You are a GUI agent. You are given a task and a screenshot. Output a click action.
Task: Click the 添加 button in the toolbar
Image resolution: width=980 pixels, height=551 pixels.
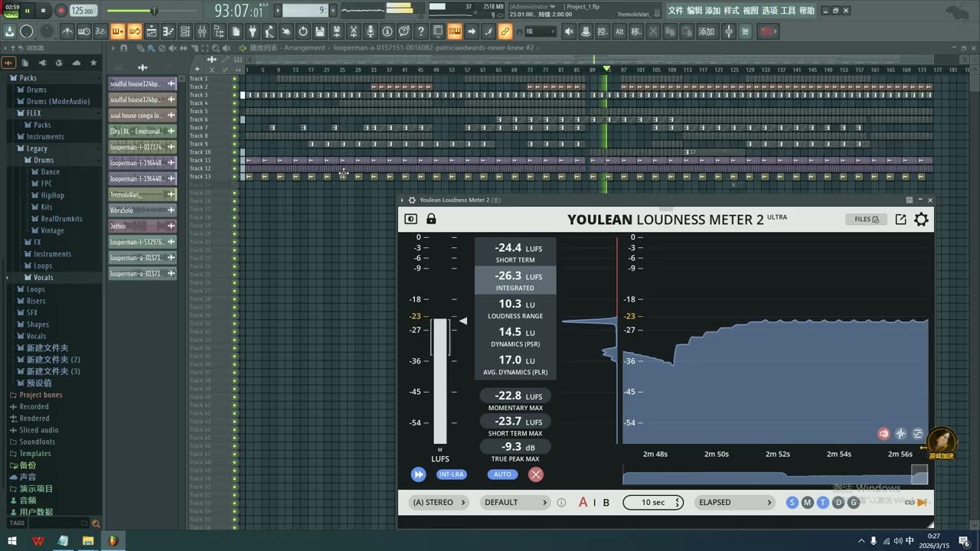pyautogui.click(x=706, y=31)
